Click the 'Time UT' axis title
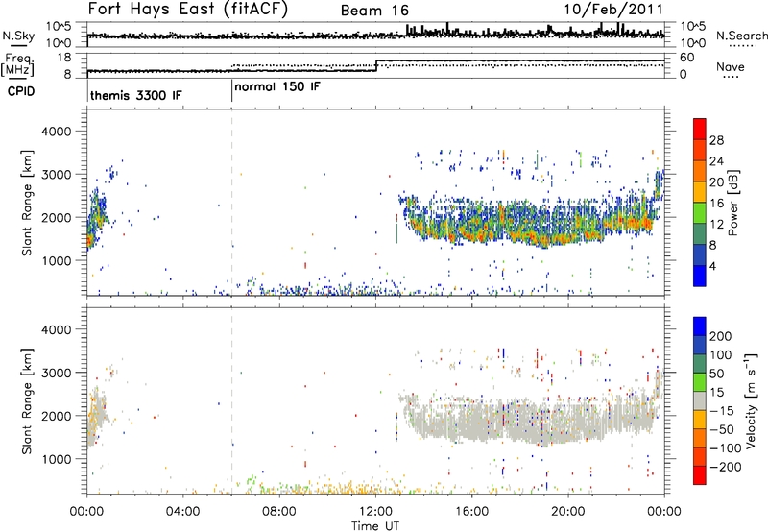The image size is (768, 532). (375, 525)
